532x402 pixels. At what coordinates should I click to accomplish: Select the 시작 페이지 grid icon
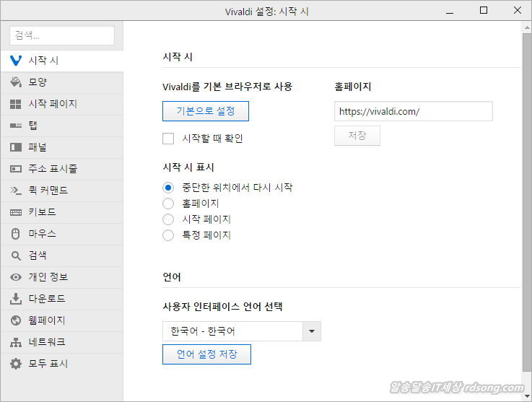[x=16, y=104]
